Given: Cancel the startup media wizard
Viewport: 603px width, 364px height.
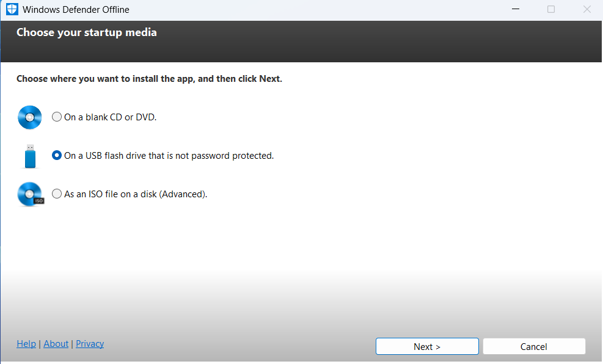Looking at the screenshot, I should point(533,346).
